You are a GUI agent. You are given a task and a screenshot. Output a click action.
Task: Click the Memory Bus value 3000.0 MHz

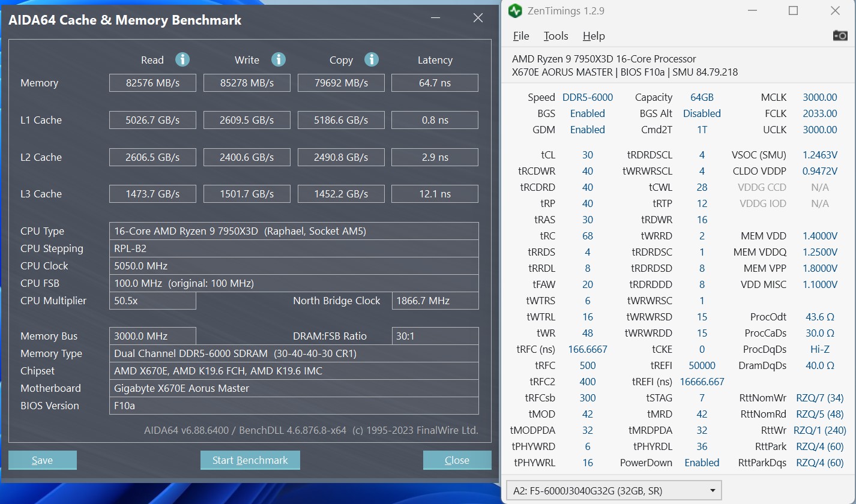point(152,336)
